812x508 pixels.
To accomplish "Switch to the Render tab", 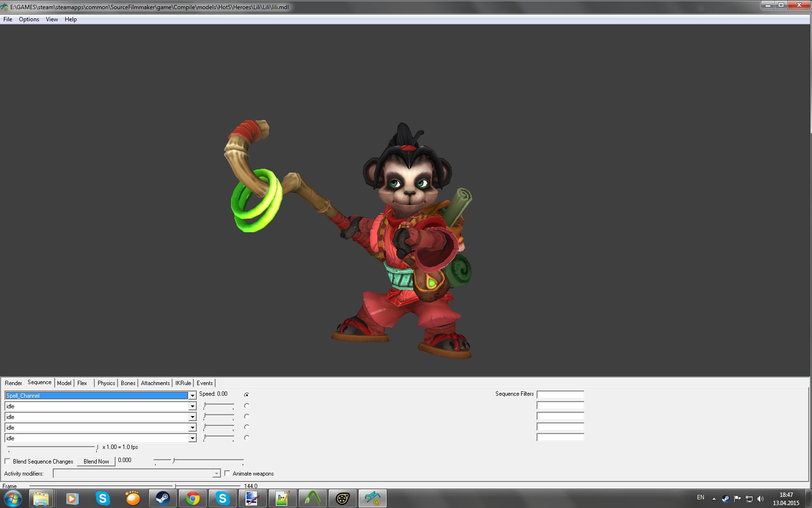I will click(13, 383).
